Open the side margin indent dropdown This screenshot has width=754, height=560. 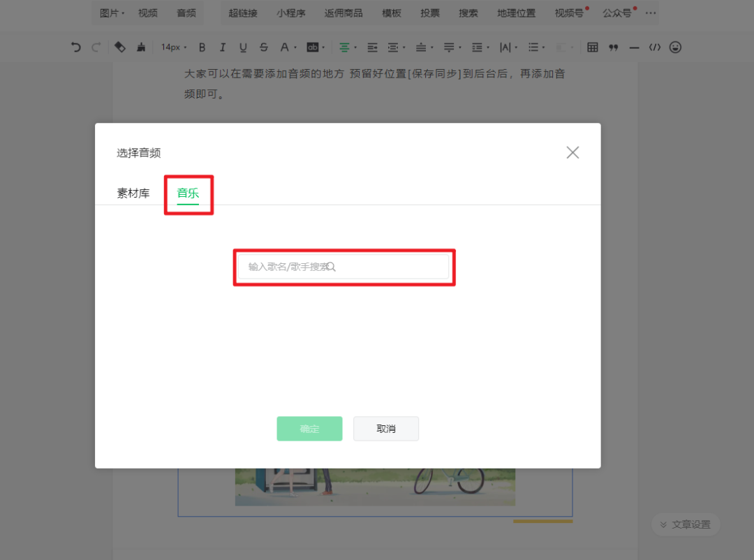[397, 47]
